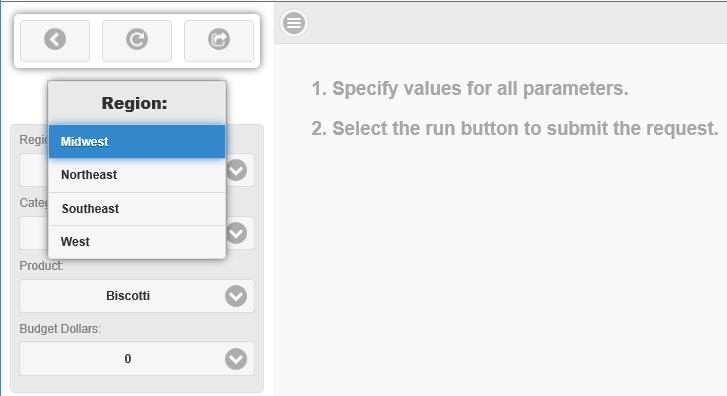Image resolution: width=727 pixels, height=396 pixels.
Task: Expand the Region dropdown arrow
Action: tap(236, 170)
